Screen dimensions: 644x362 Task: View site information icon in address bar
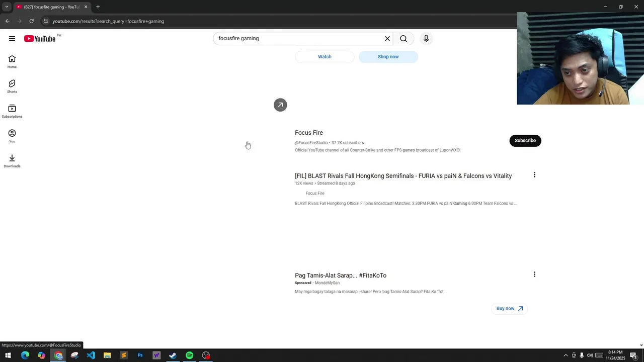(46, 21)
